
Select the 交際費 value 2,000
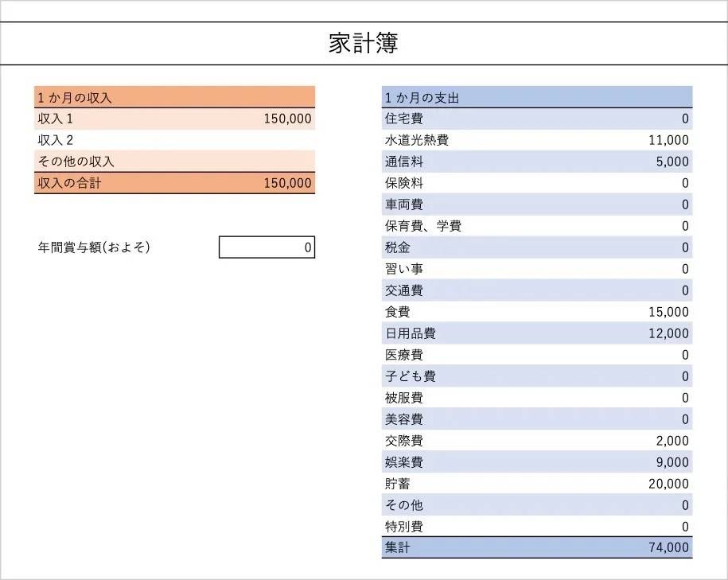pos(672,441)
